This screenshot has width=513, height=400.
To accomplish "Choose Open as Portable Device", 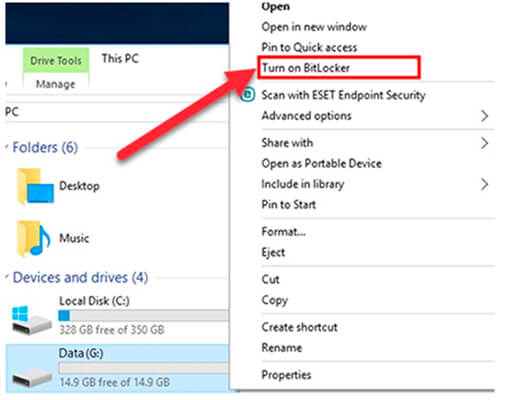I will 321,164.
